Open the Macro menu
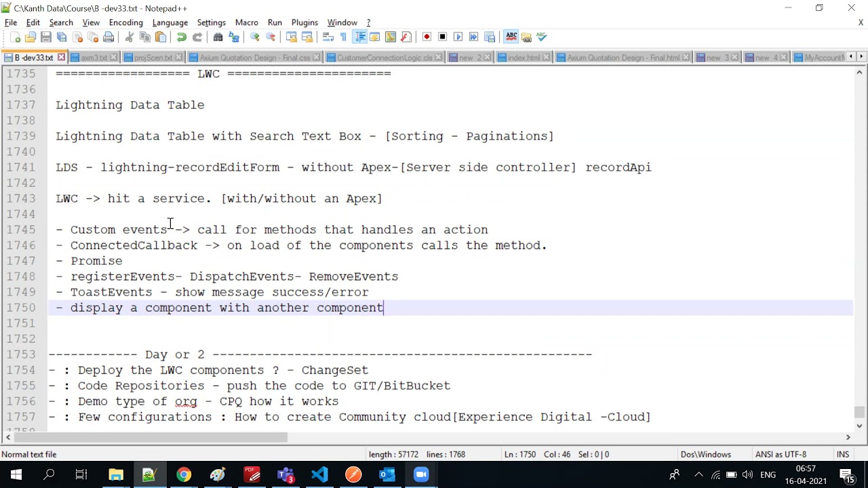Screen dimensions: 868x488 (246, 22)
